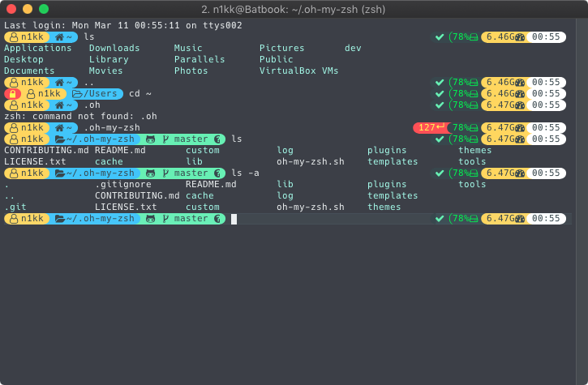Click the .gitignore file name
This screenshot has width=588, height=385.
tap(123, 185)
